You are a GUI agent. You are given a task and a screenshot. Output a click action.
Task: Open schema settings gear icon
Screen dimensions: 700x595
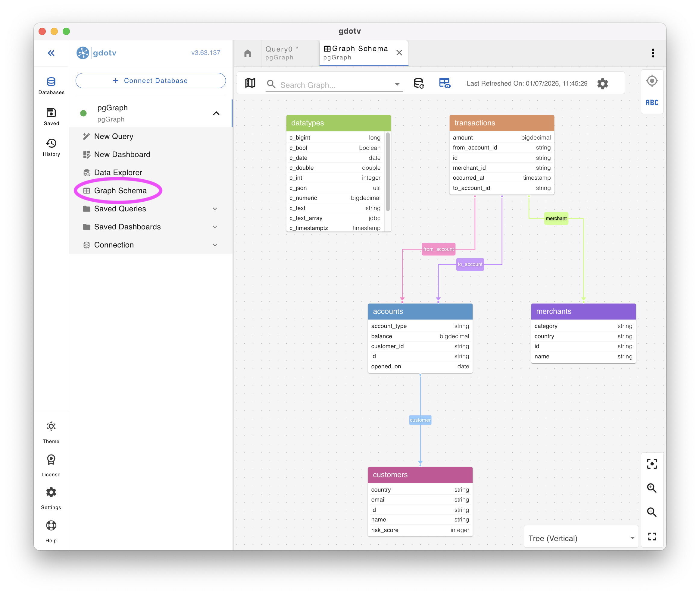click(x=602, y=83)
